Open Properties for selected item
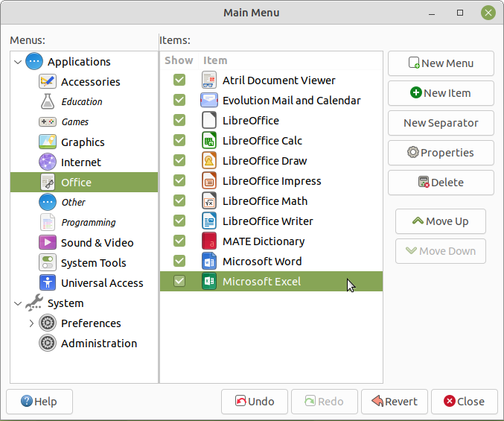504x421 pixels. point(441,153)
